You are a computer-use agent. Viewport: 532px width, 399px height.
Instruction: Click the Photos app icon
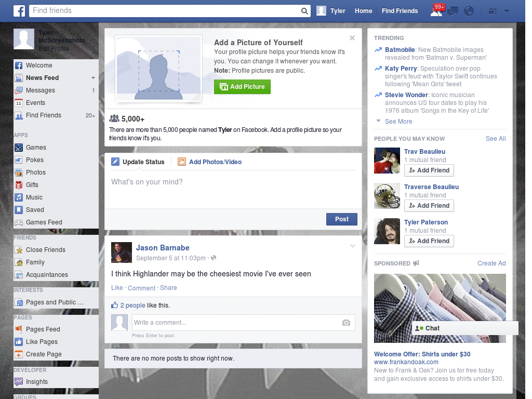click(19, 172)
